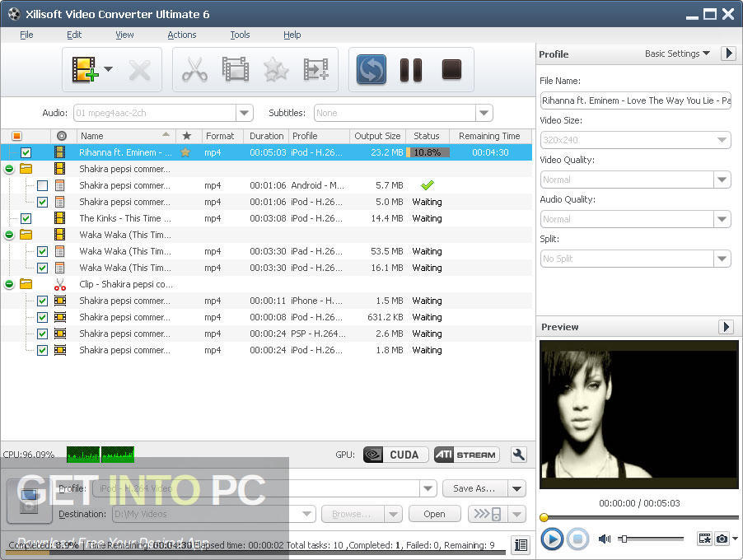The width and height of the screenshot is (743, 560).
Task: Uncheck the Rihanna ft. Eminem item
Action: pos(26,152)
